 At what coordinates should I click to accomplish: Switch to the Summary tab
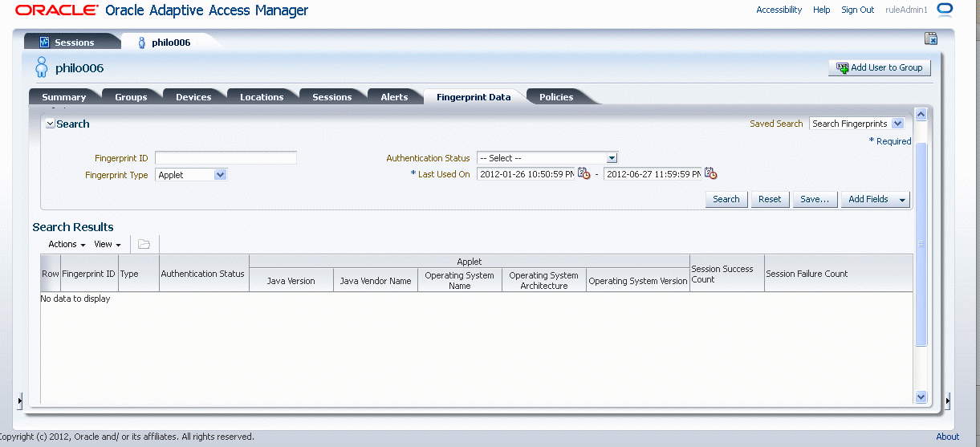[x=64, y=97]
